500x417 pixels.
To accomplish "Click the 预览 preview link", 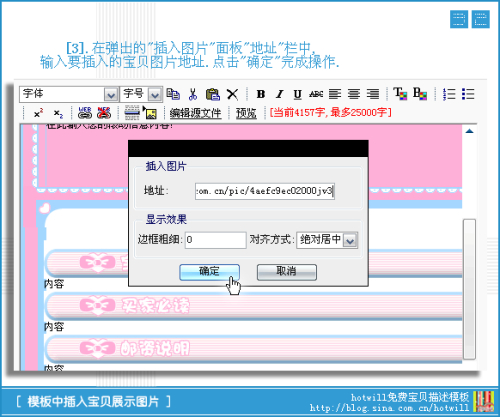I will point(246,113).
